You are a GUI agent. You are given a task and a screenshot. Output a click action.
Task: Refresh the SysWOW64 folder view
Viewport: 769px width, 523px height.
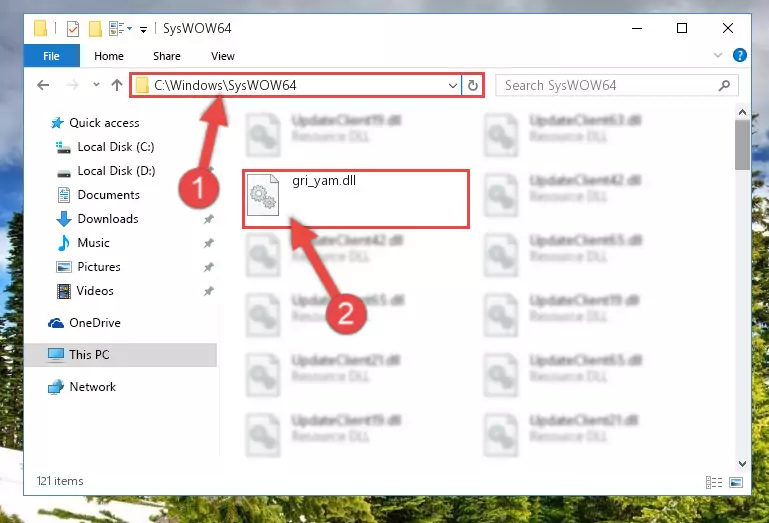[x=473, y=85]
